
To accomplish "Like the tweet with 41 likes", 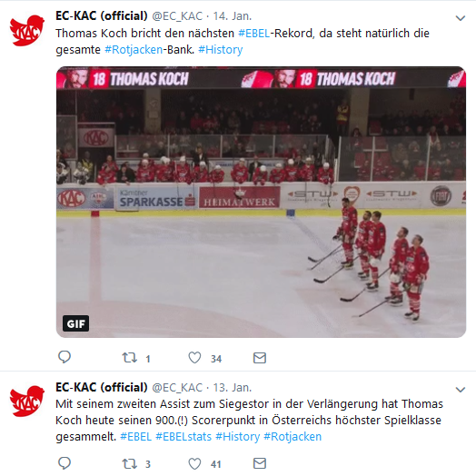I will 194,463.
